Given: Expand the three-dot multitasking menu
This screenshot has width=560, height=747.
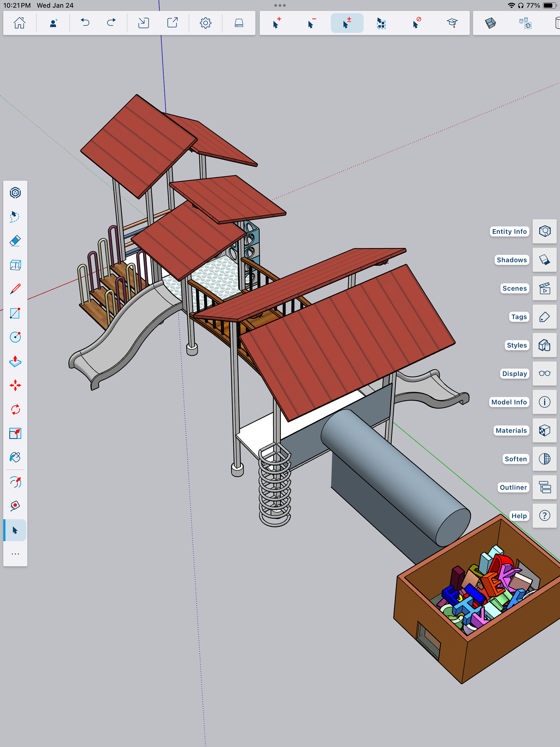Looking at the screenshot, I should [x=280, y=6].
